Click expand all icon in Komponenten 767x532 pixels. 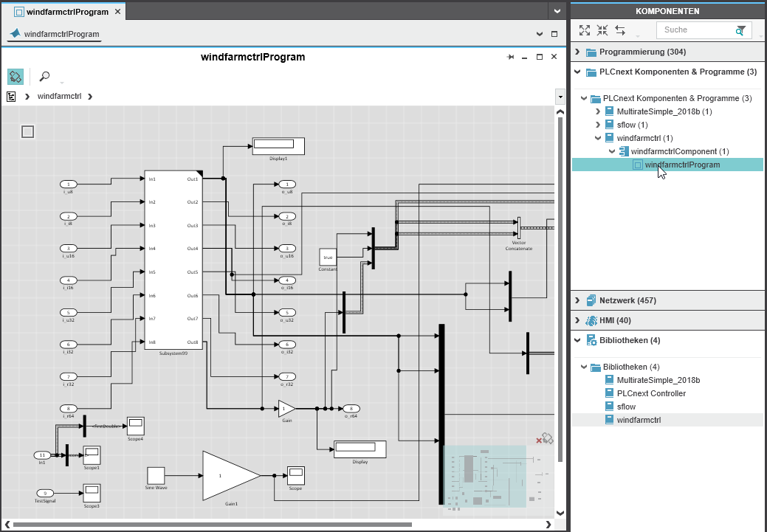click(x=585, y=30)
